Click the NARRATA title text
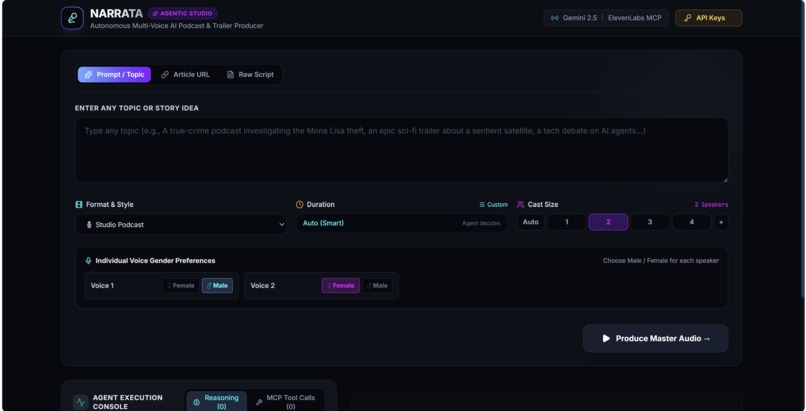Viewport: 806px width, 411px height. point(117,13)
